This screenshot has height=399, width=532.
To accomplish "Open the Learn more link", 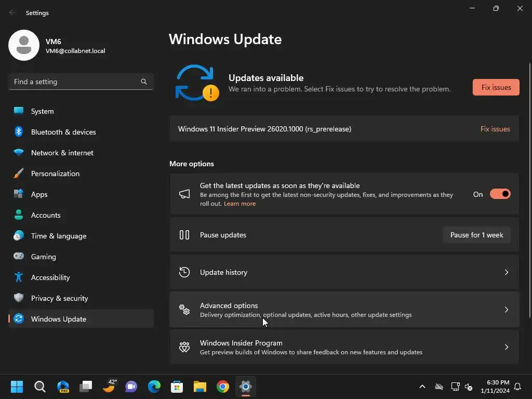I will [240, 204].
